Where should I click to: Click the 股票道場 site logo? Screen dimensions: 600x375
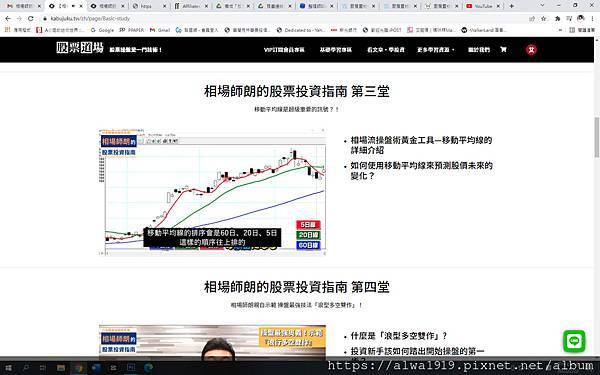pos(80,48)
